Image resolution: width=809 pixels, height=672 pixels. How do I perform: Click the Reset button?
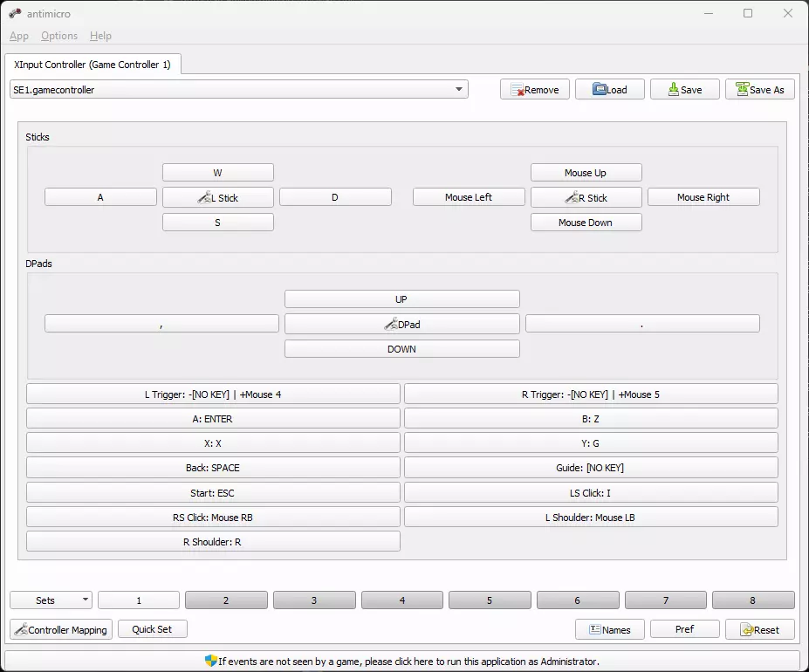[x=759, y=629]
